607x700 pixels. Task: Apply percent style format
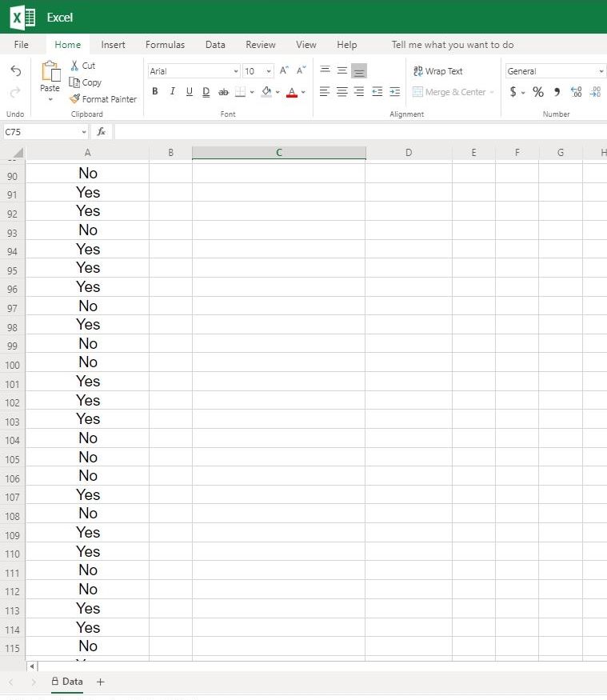(538, 92)
